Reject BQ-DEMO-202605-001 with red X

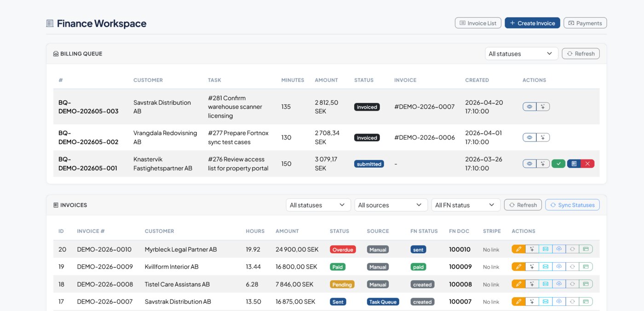point(587,163)
